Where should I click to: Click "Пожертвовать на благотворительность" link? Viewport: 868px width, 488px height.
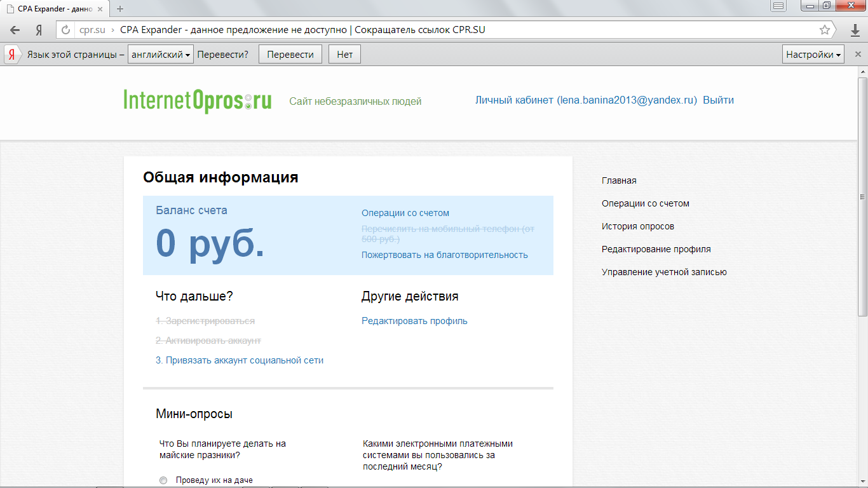[445, 255]
